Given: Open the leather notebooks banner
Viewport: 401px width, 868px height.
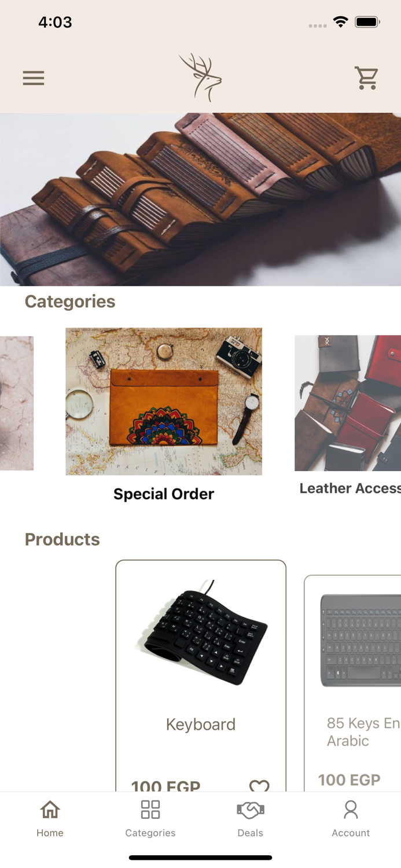Looking at the screenshot, I should (x=200, y=199).
